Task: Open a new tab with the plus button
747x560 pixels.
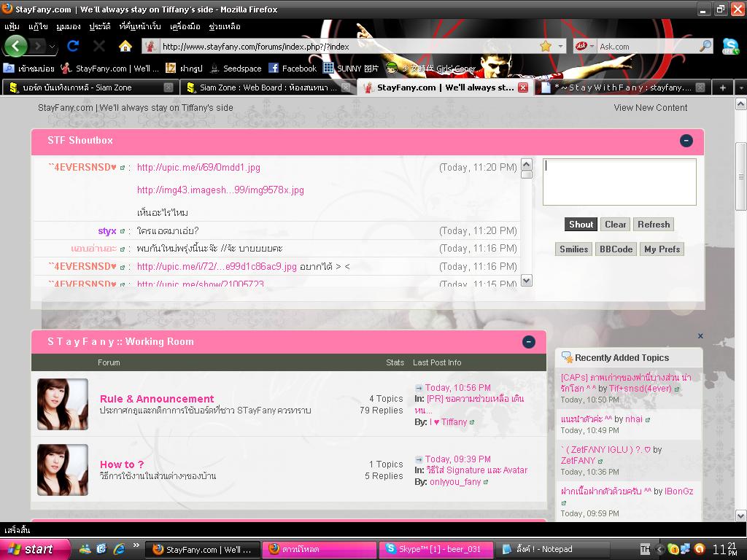Action: pyautogui.click(x=723, y=87)
